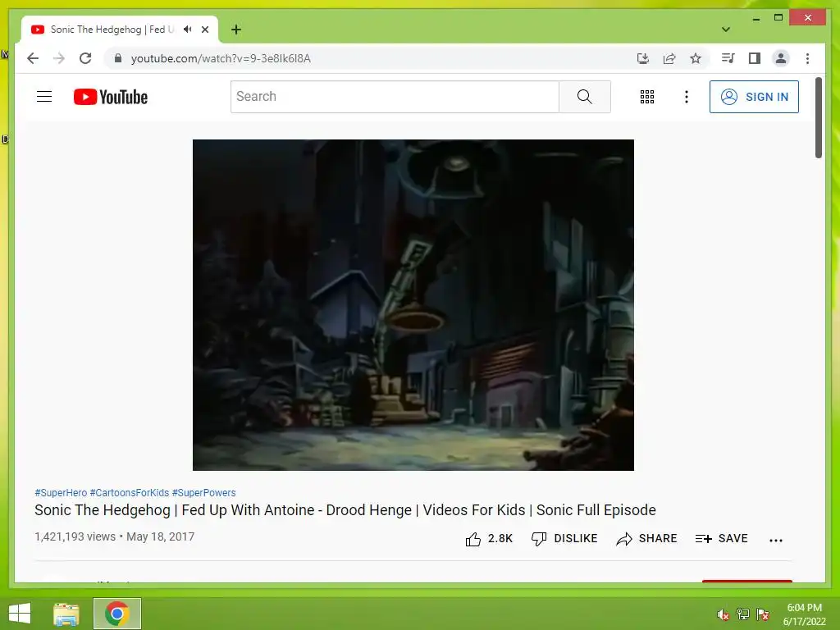Minimize the Chrome window
Viewport: 840px width, 630px height.
(756, 18)
